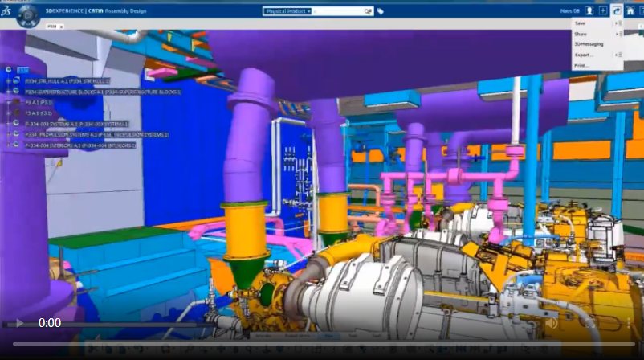This screenshot has width=644, height=360.
Task: Choose Export from the share menu
Action: [x=583, y=55]
